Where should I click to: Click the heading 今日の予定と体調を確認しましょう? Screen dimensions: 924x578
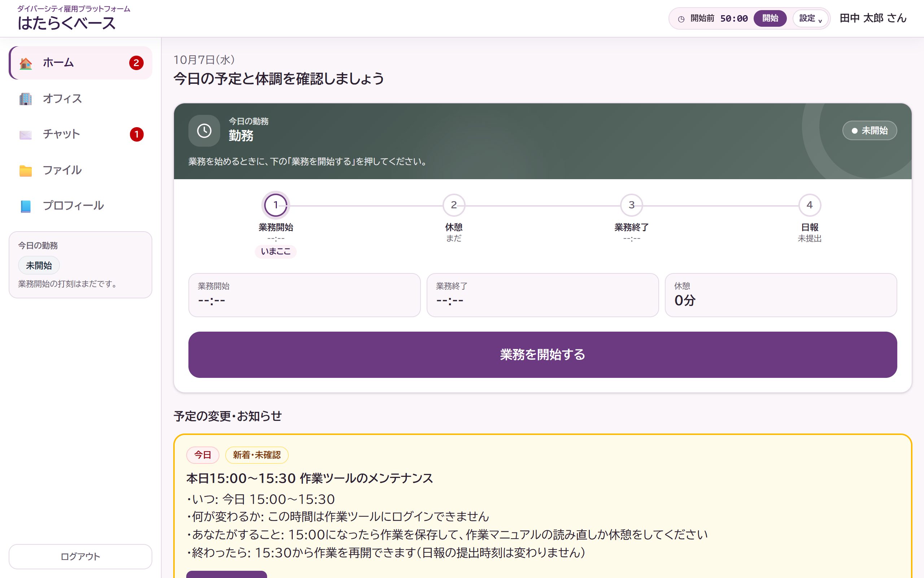pos(279,79)
